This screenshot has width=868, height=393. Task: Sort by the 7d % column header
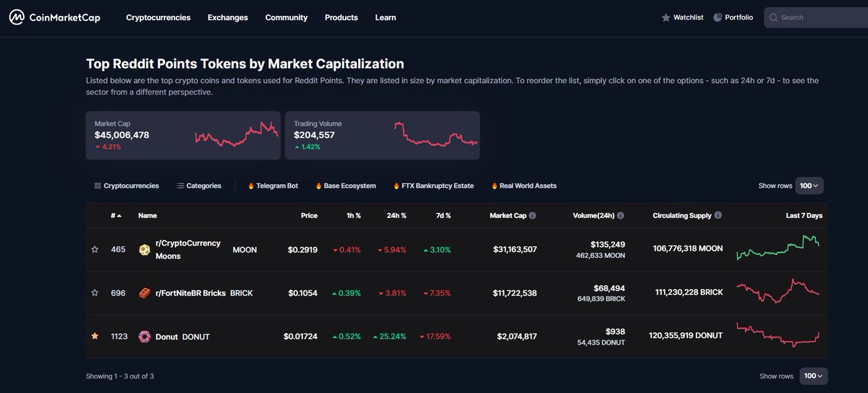click(443, 215)
